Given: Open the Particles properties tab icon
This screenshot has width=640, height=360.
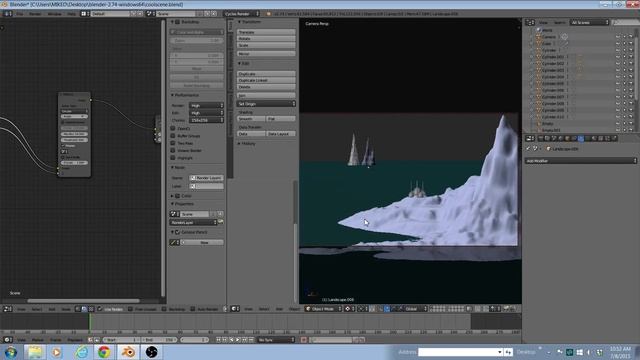Looking at the screenshot, I should click(607, 139).
